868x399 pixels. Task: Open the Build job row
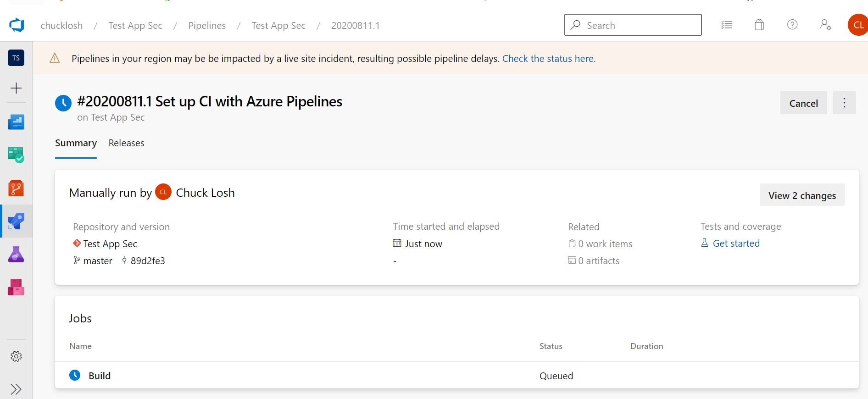click(x=456, y=375)
